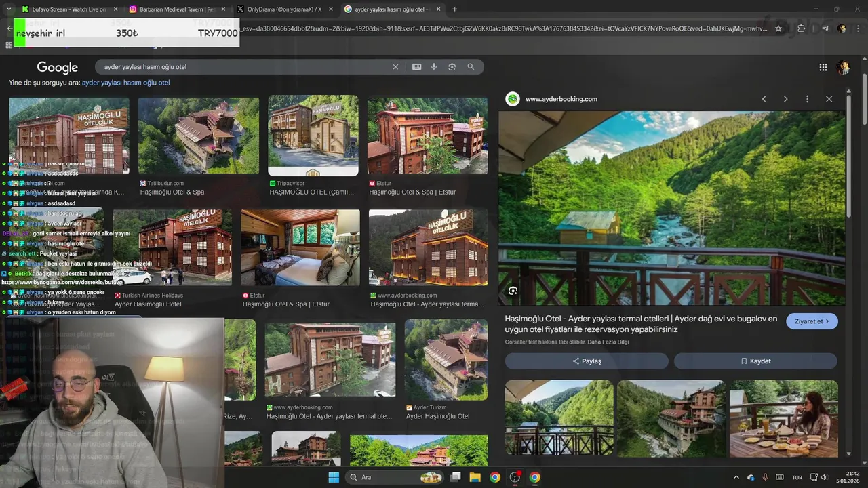
Task: Click suggested query ayder yaylası haşim oğlu otel
Action: tap(125, 83)
